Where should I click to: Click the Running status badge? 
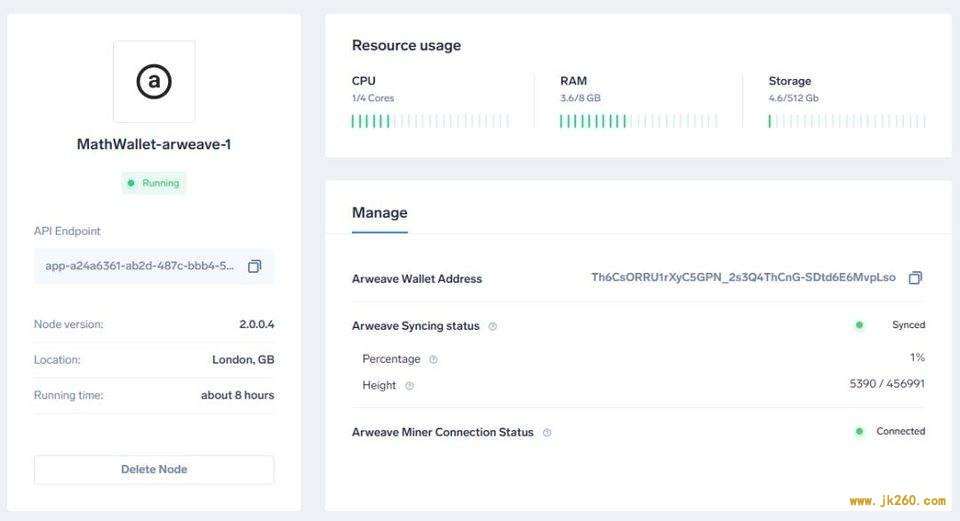[x=154, y=183]
